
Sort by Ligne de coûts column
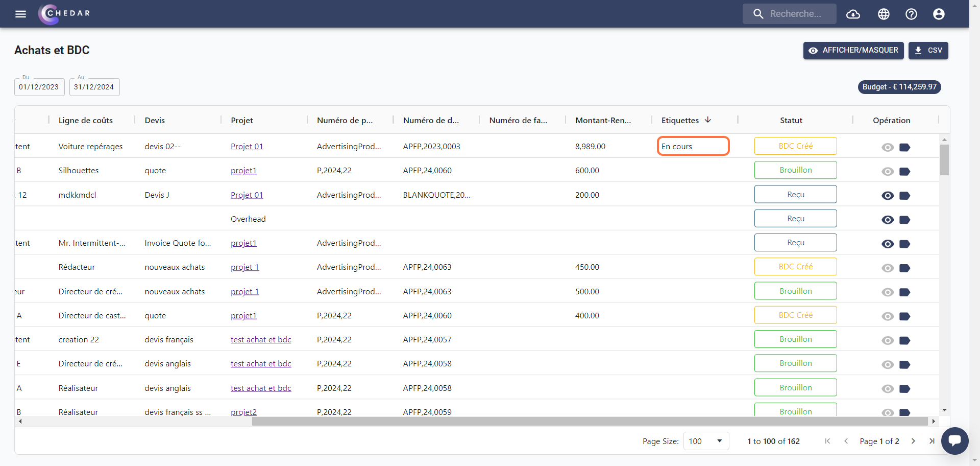85,120
